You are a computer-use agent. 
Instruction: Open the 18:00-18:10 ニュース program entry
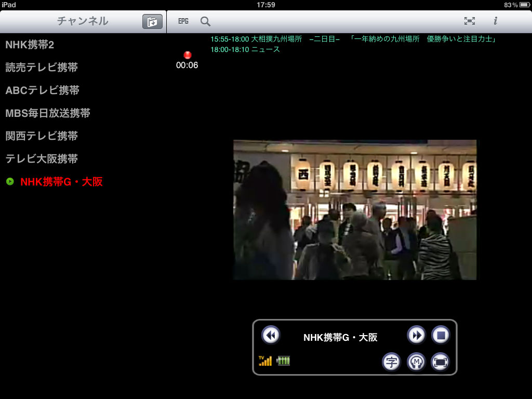[x=245, y=49]
